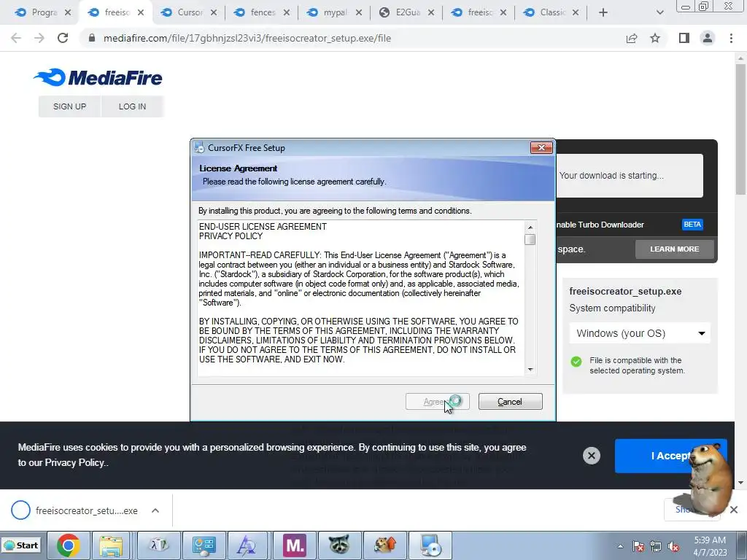Screen dimensions: 747x560
Task: Go forward in Chrome
Action: pos(39,38)
